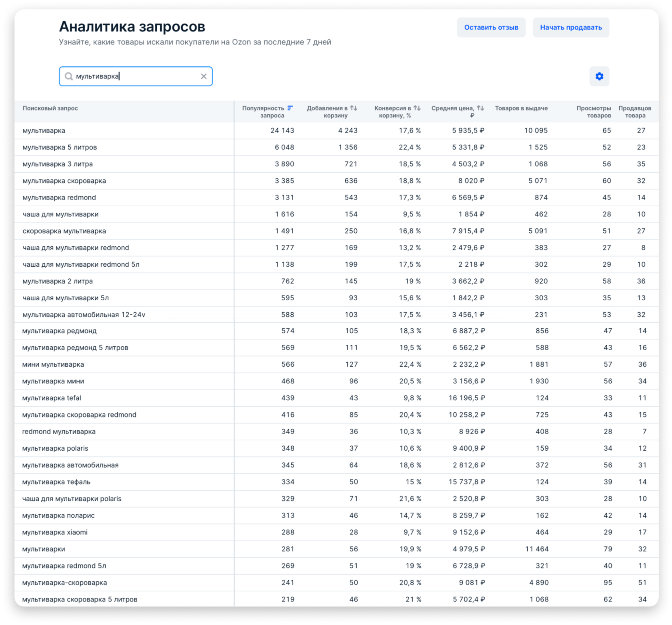Click the products count 4 890
The image size is (672, 625).
pos(539,583)
